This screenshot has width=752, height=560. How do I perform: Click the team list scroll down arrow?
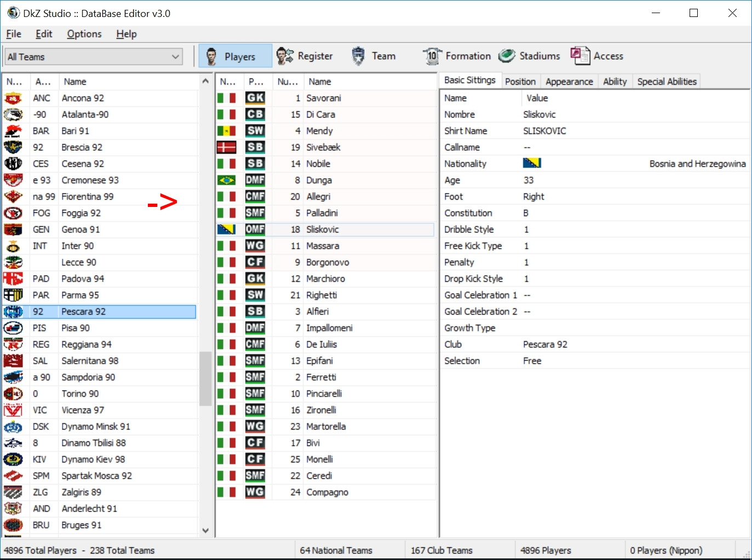pos(205,530)
